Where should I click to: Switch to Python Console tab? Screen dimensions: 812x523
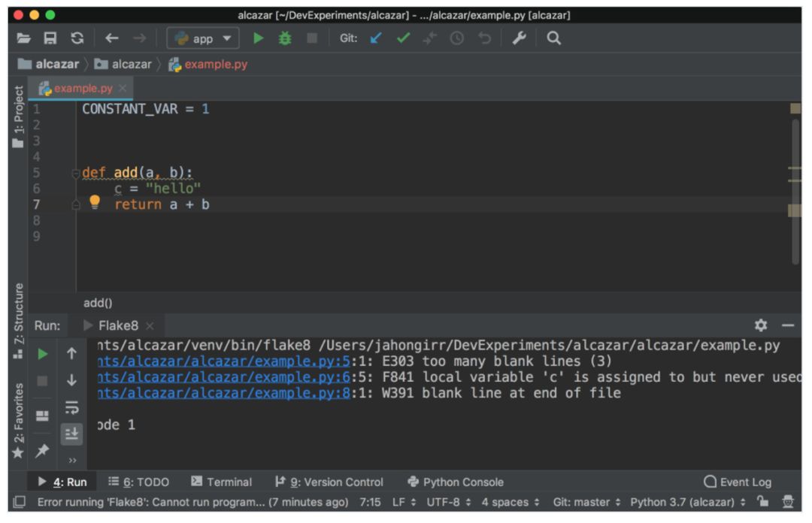456,482
